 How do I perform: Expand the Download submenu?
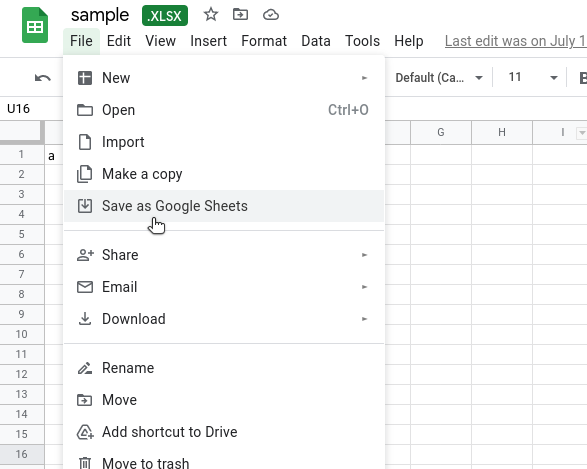click(x=224, y=319)
